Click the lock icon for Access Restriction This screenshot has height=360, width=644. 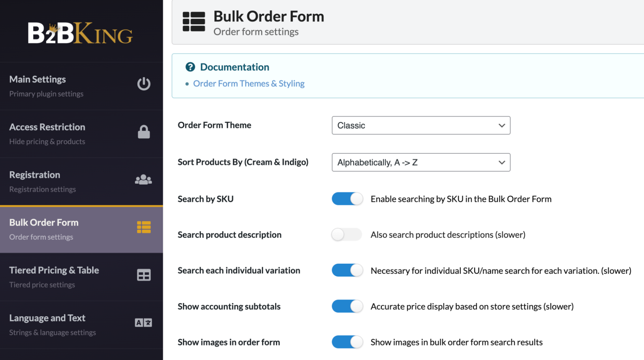pyautogui.click(x=144, y=132)
